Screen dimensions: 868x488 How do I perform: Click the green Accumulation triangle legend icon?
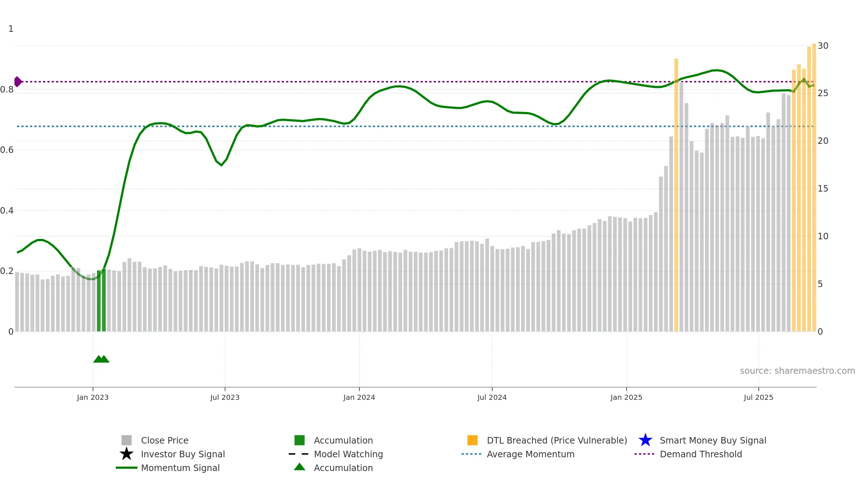(x=299, y=467)
